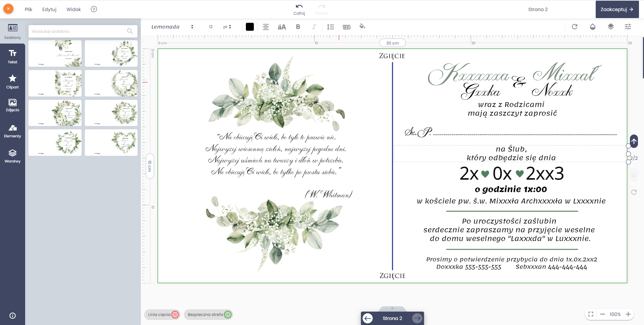644x325 pixels.
Task: Open the Widok menu
Action: (73, 9)
